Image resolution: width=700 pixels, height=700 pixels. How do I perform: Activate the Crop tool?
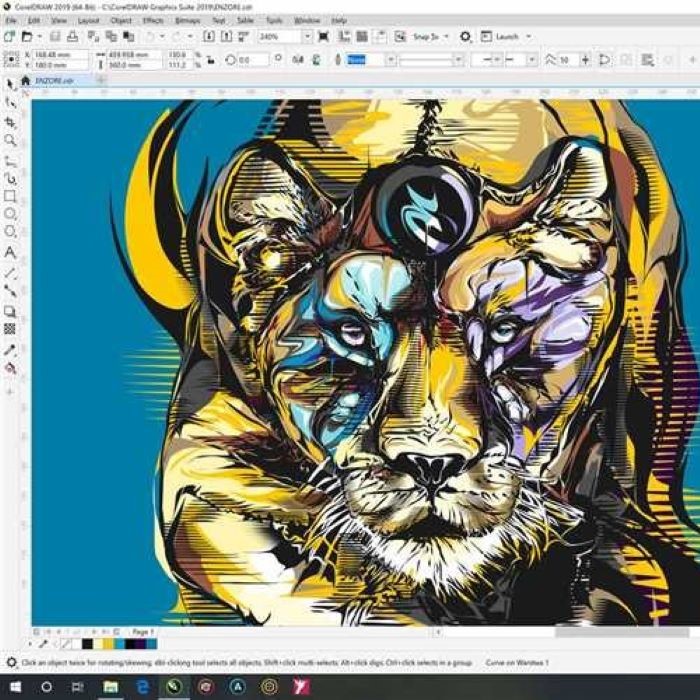click(x=10, y=122)
